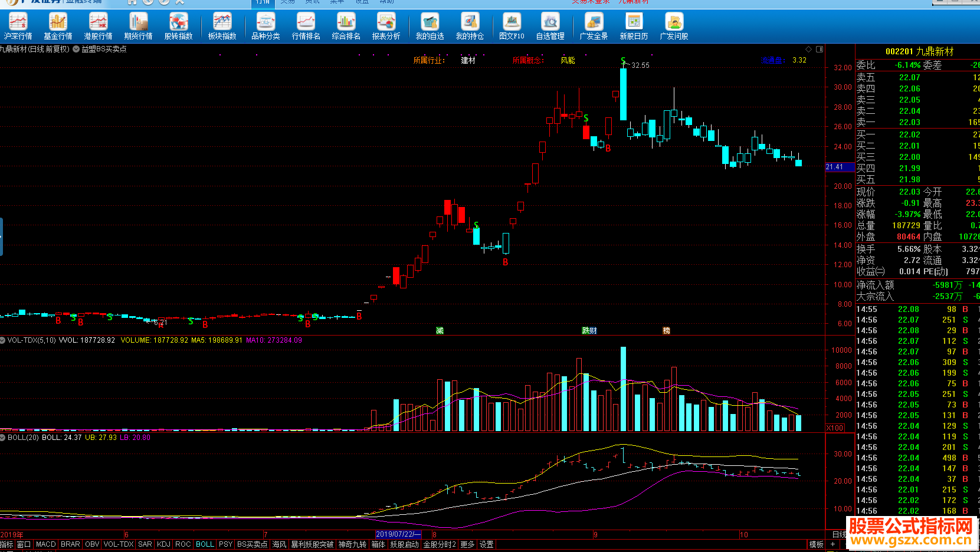Open 新股日历 IPO calendar
980x552 pixels.
pos(634,27)
